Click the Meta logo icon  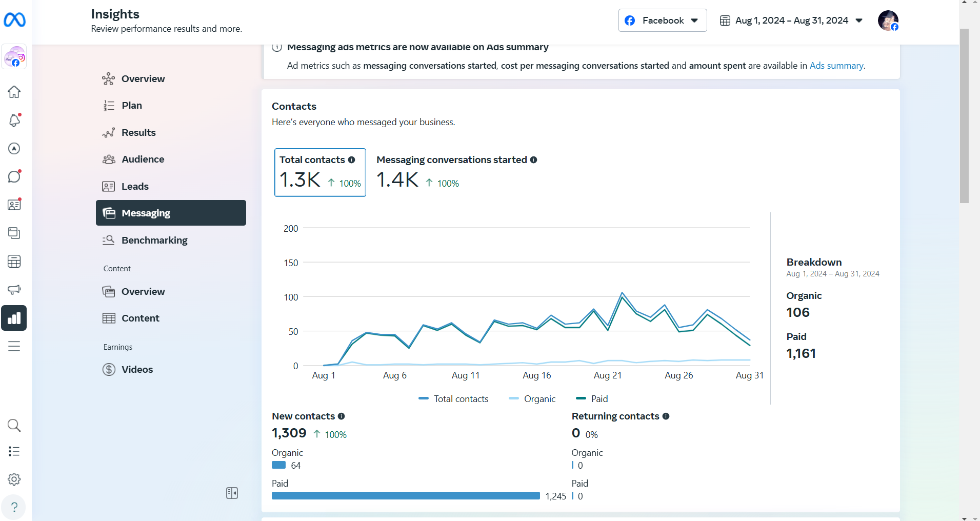click(14, 20)
